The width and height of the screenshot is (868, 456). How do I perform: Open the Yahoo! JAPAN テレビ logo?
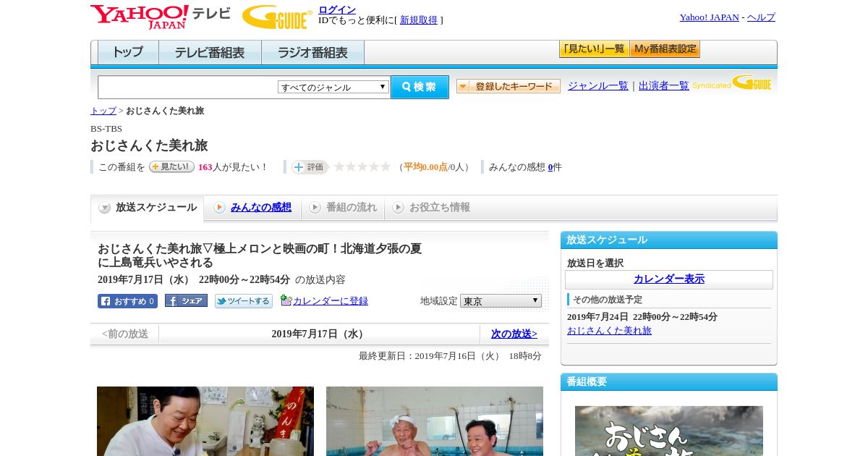click(x=161, y=17)
